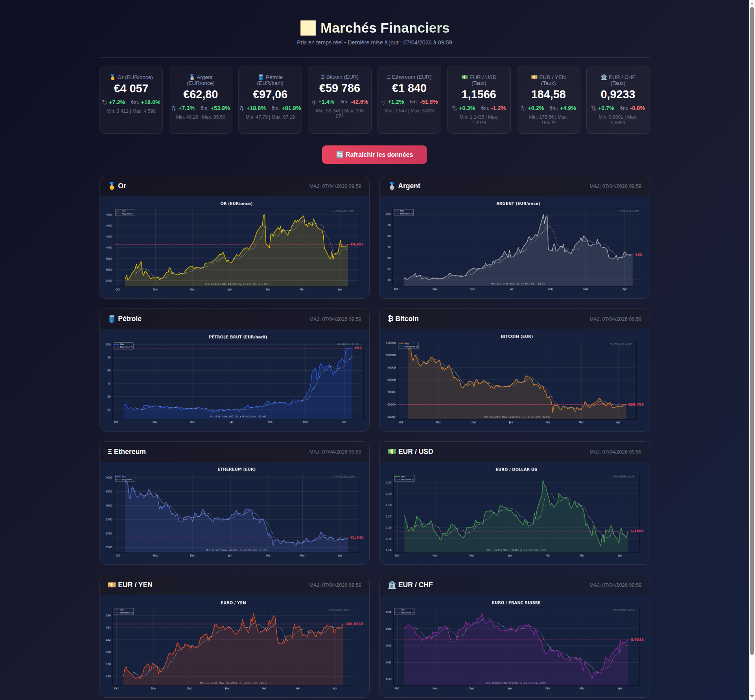Select the Or (EUR/once) summary card
This screenshot has height=700, width=755.
pyautogui.click(x=131, y=99)
